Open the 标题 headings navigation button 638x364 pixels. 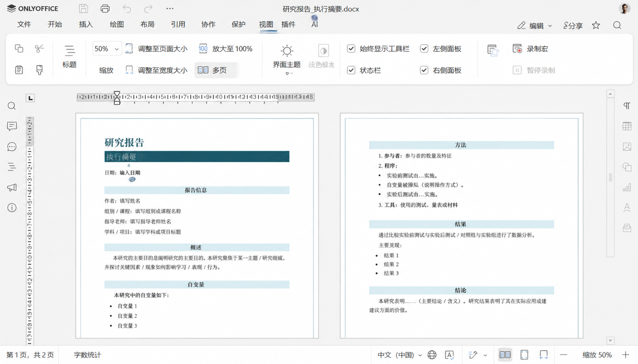pyautogui.click(x=70, y=56)
